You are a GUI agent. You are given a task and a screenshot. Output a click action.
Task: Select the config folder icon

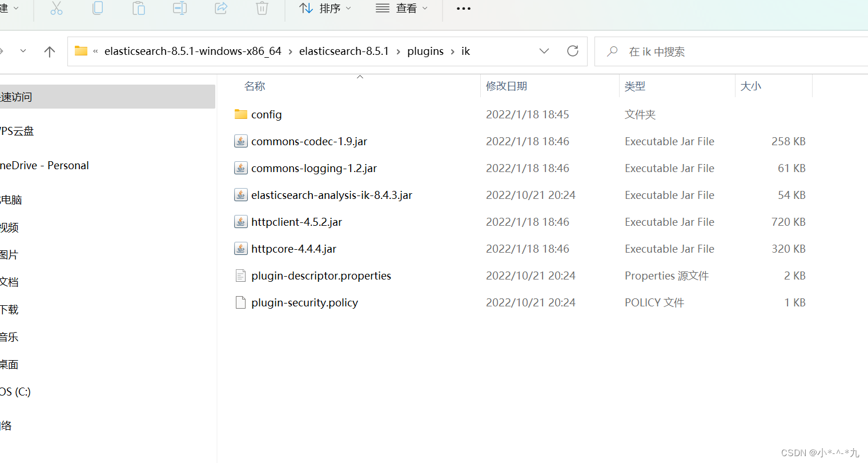[x=241, y=114]
